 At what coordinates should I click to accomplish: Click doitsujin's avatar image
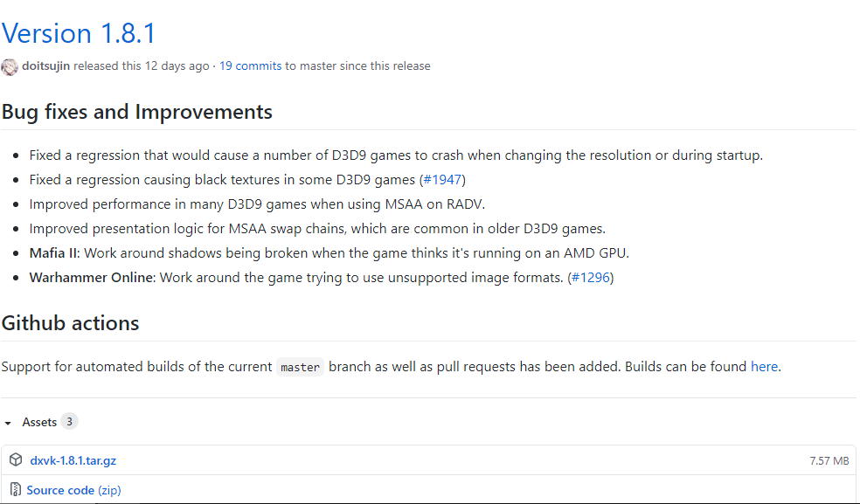pos(10,66)
